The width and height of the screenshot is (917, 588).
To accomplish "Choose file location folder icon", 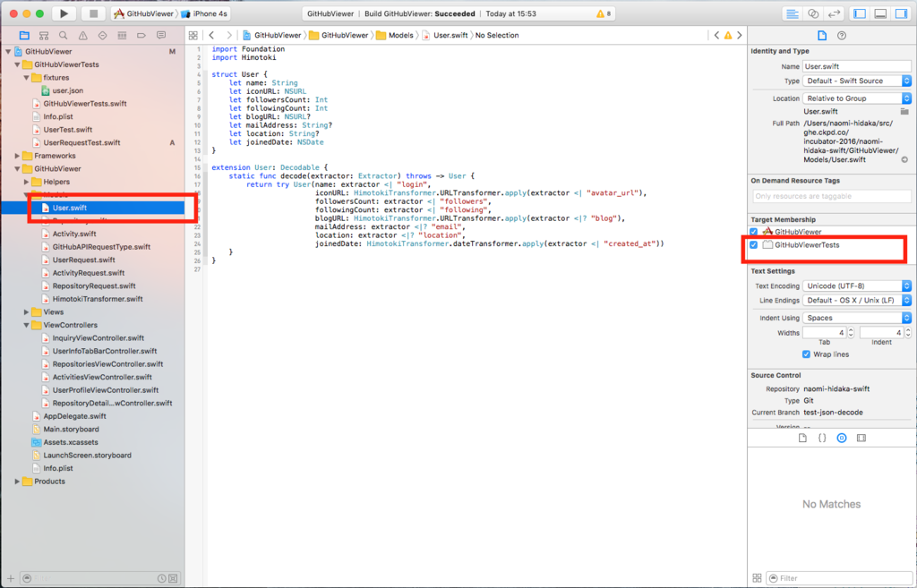I will coord(904,111).
